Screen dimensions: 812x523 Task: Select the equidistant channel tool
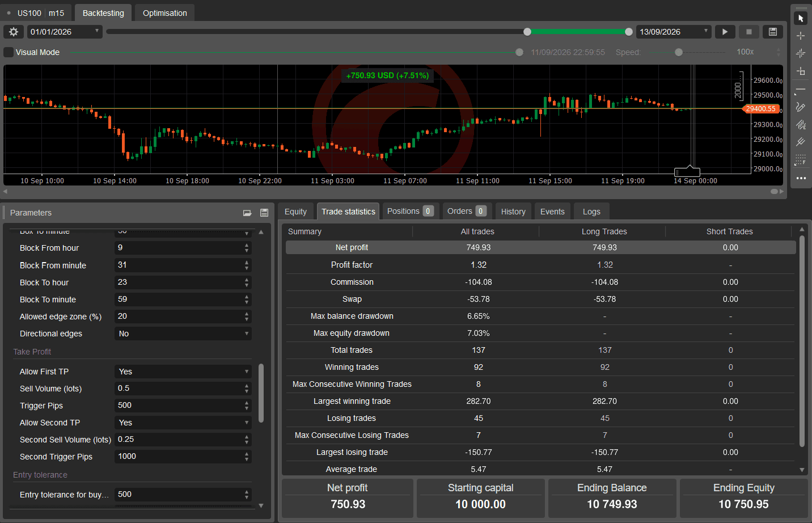[x=801, y=125]
